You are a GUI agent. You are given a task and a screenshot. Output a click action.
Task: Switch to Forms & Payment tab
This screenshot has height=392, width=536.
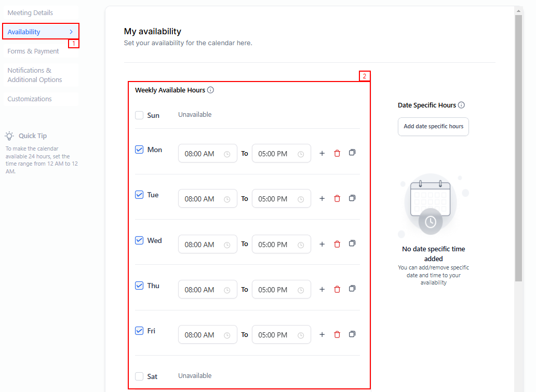(x=33, y=51)
